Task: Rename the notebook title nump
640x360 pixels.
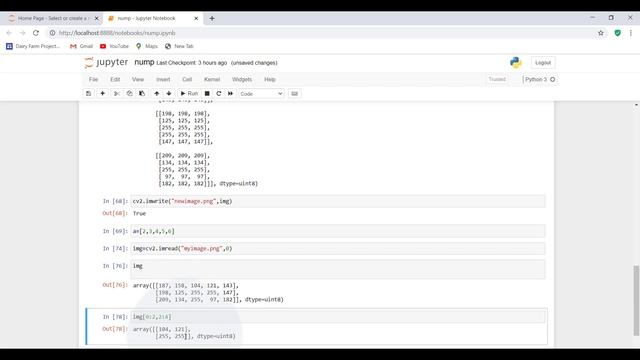Action: click(144, 62)
